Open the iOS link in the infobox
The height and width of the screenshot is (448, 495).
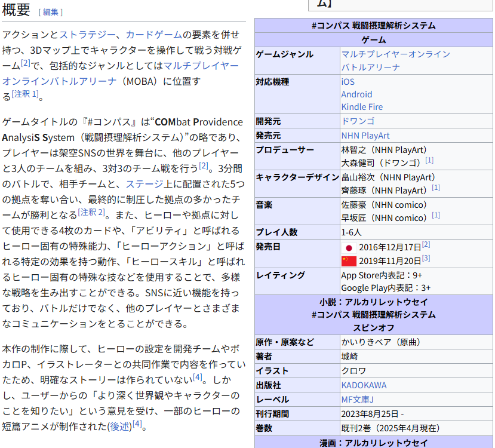(348, 82)
